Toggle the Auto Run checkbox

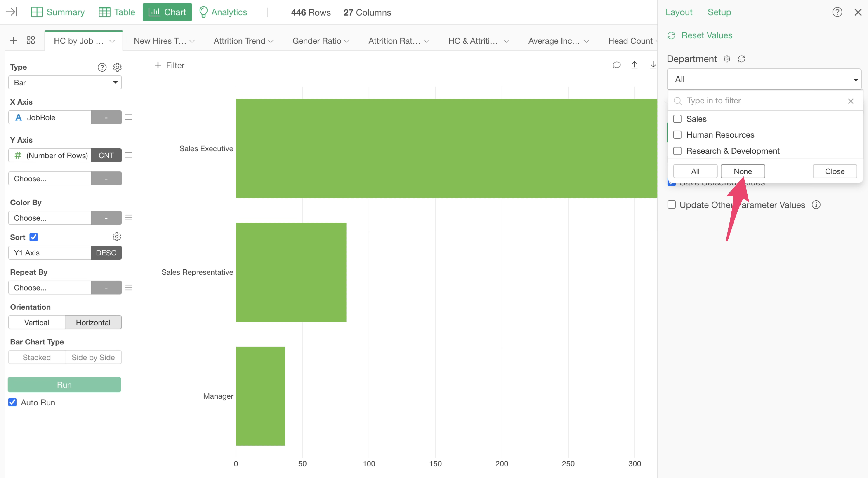[12, 402]
